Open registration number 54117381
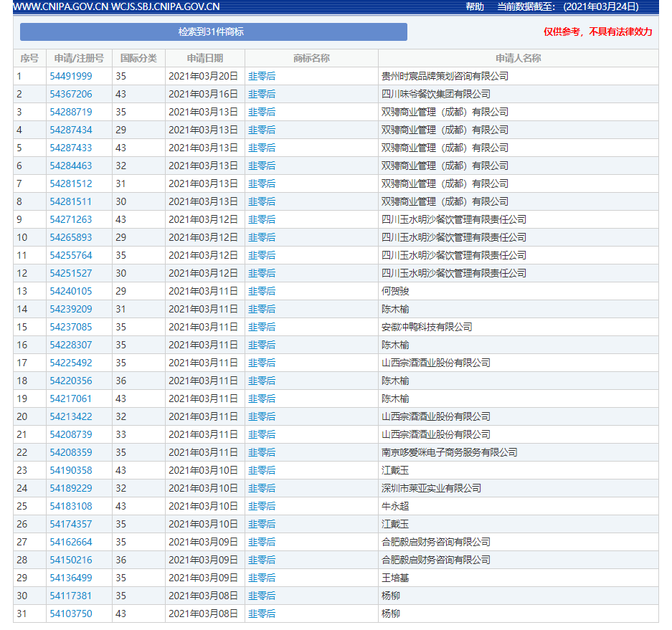Image resolution: width=672 pixels, height=630 pixels. tap(71, 596)
